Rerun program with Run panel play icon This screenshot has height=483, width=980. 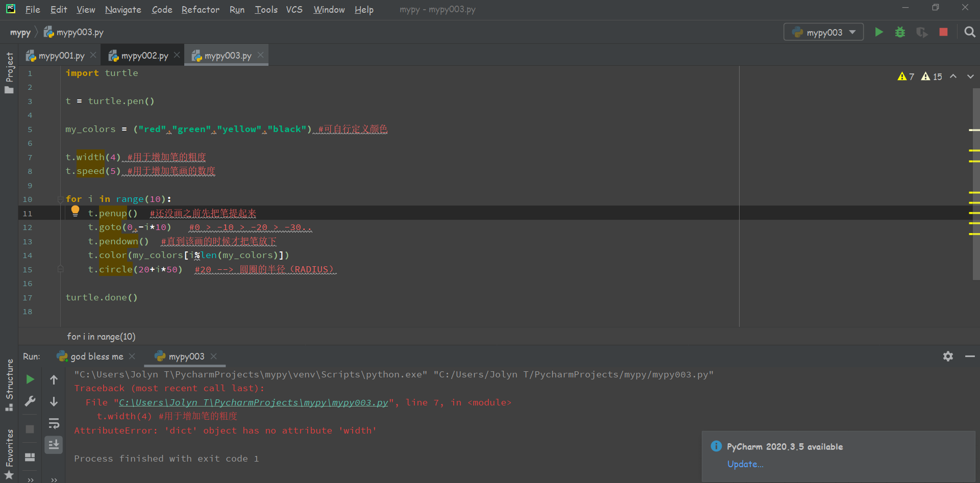pos(30,379)
